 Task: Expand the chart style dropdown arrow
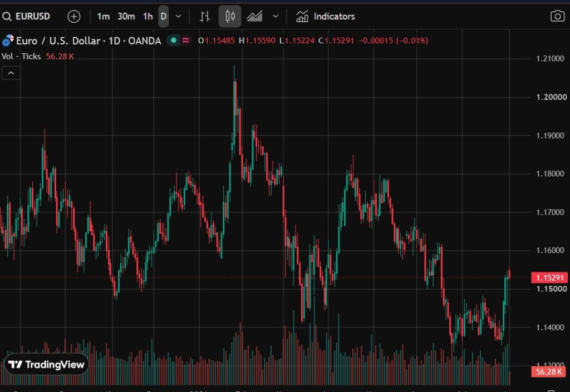click(276, 16)
